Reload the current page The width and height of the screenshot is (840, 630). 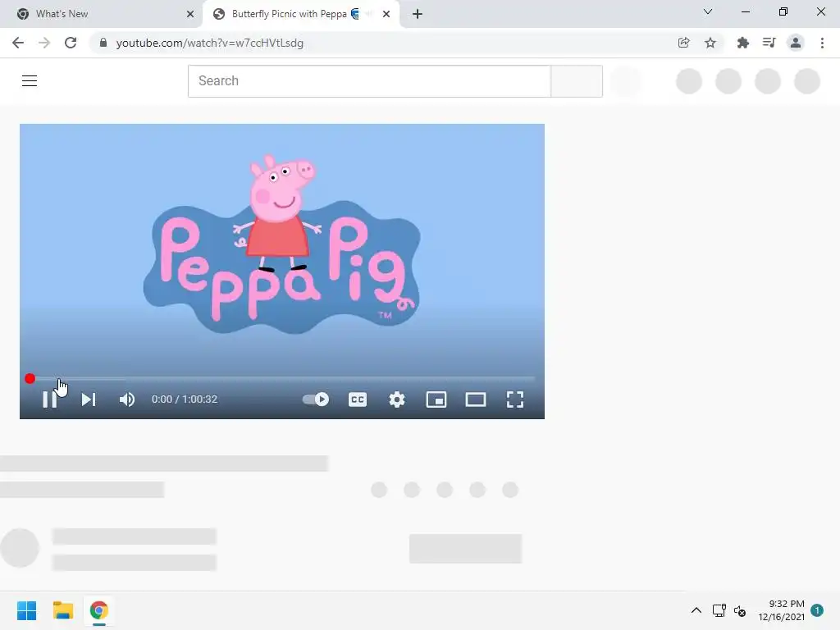(71, 43)
